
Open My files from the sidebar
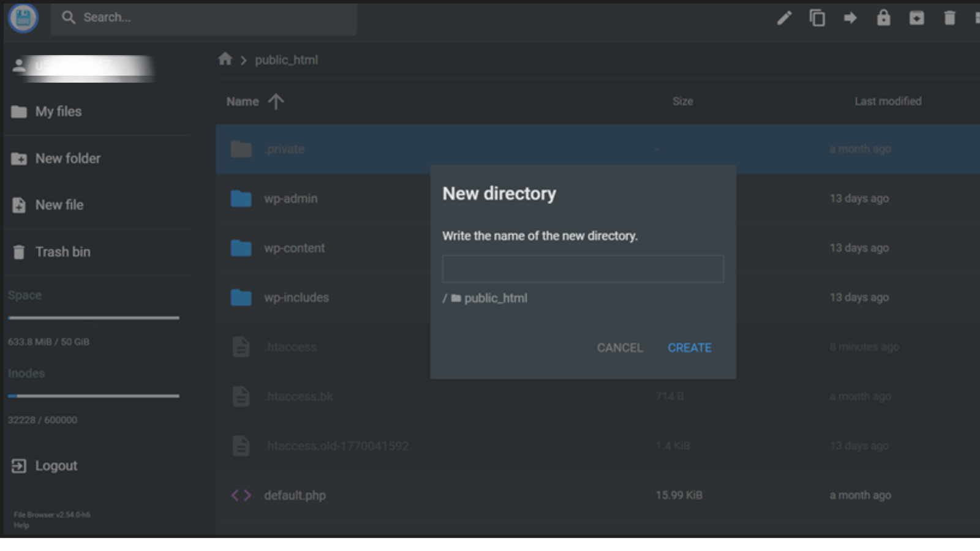(x=58, y=111)
